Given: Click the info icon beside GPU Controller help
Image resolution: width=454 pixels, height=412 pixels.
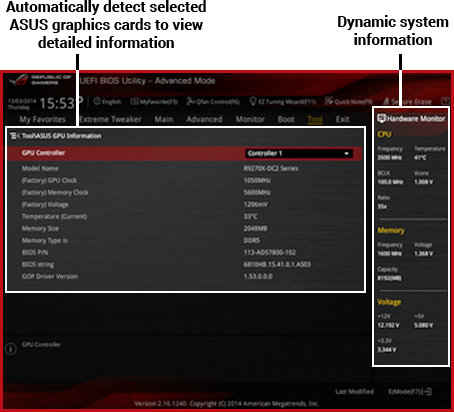Looking at the screenshot, I should pos(11,349).
